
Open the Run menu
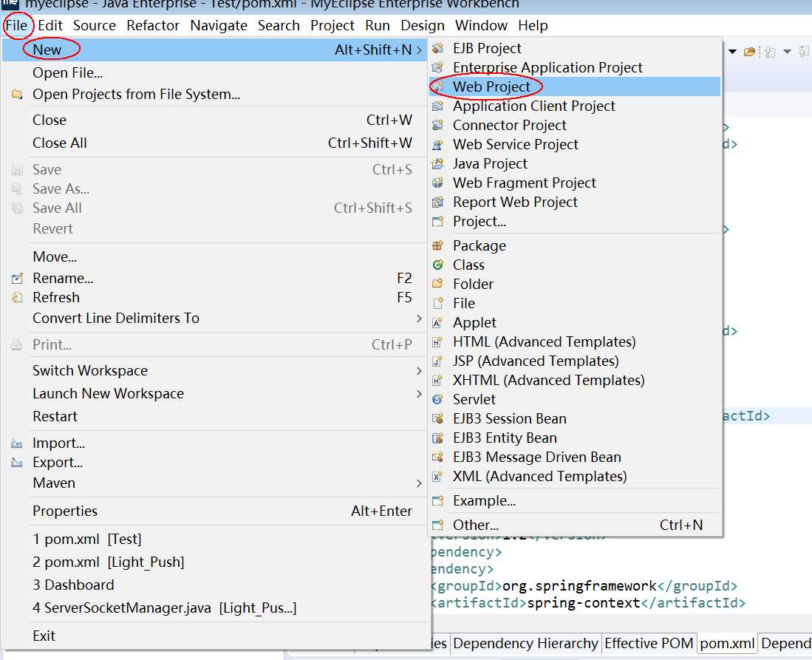pos(378,25)
